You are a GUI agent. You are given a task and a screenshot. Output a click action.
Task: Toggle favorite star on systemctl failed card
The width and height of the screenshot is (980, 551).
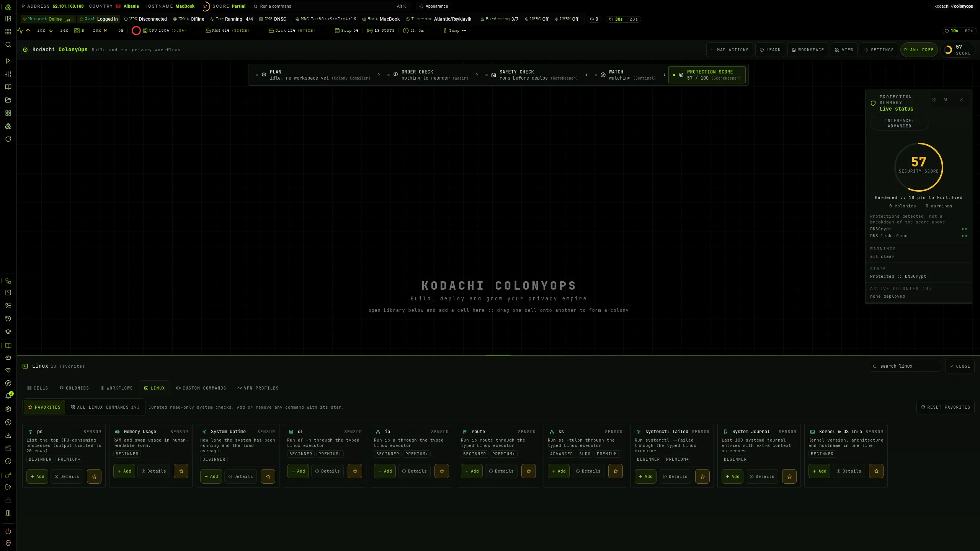(x=702, y=476)
